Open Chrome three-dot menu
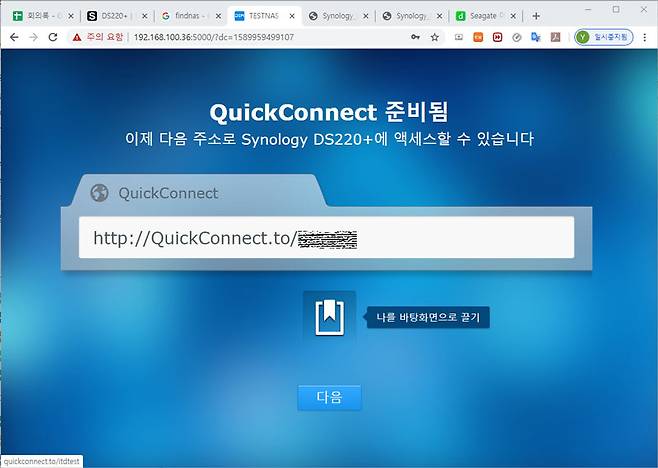The image size is (658, 468). [x=645, y=37]
